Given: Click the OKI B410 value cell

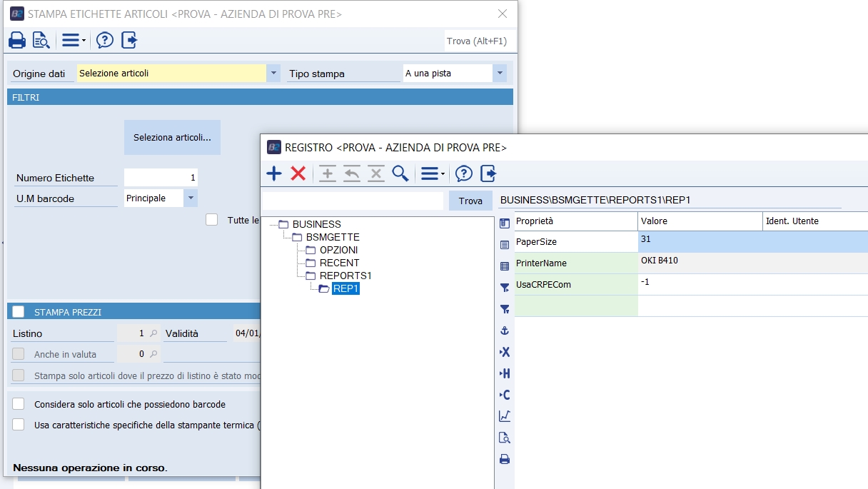Looking at the screenshot, I should tap(753, 263).
